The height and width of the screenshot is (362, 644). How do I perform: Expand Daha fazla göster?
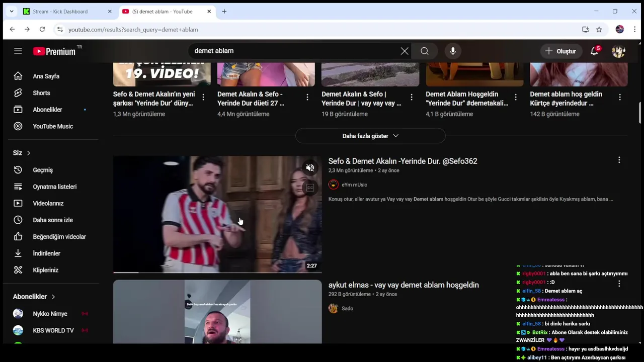coord(370,136)
